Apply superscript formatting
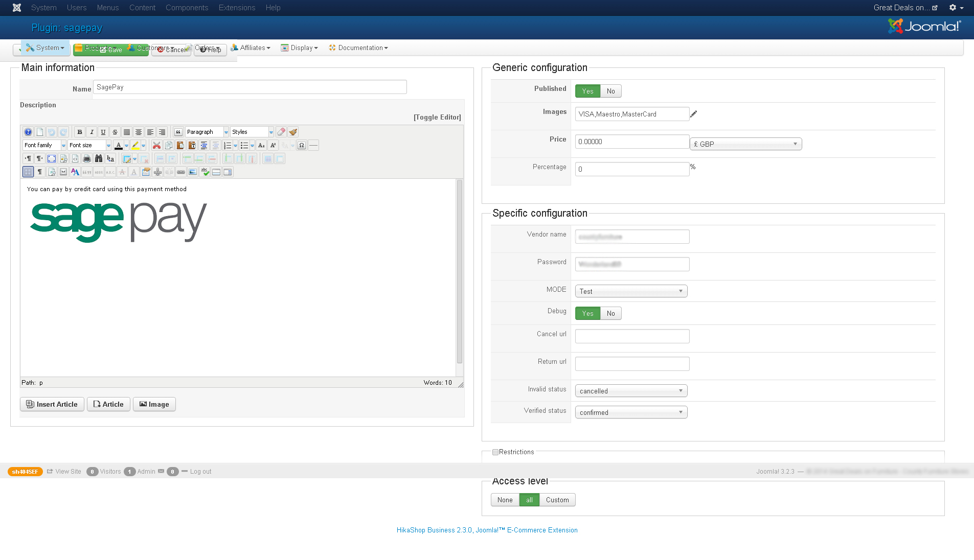The height and width of the screenshot is (560, 974). point(273,145)
